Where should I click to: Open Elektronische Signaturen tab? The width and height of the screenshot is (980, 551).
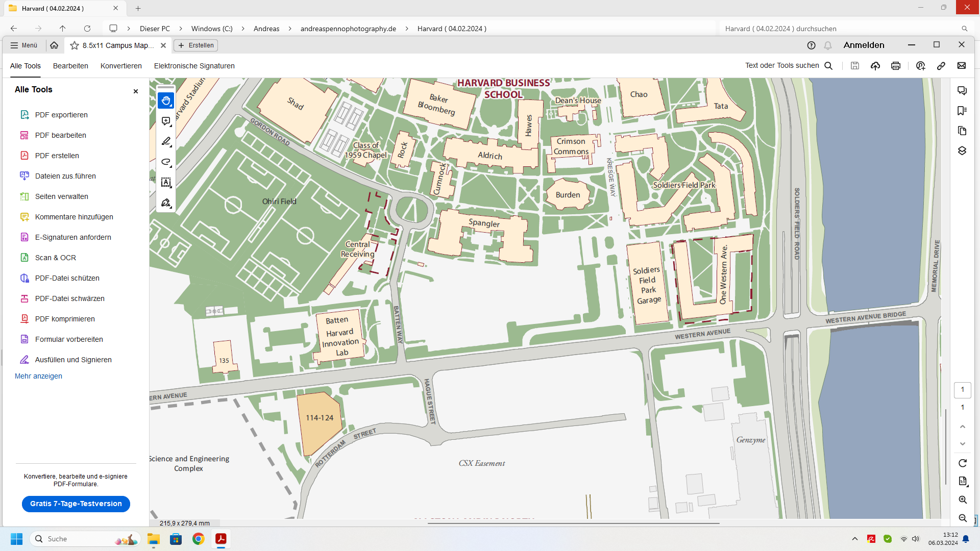[194, 66]
